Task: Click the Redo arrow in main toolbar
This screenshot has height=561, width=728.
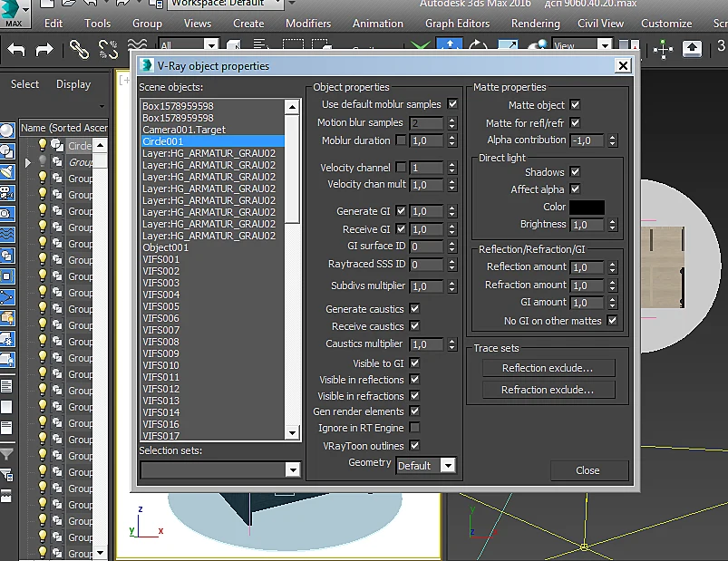Action: tap(44, 49)
